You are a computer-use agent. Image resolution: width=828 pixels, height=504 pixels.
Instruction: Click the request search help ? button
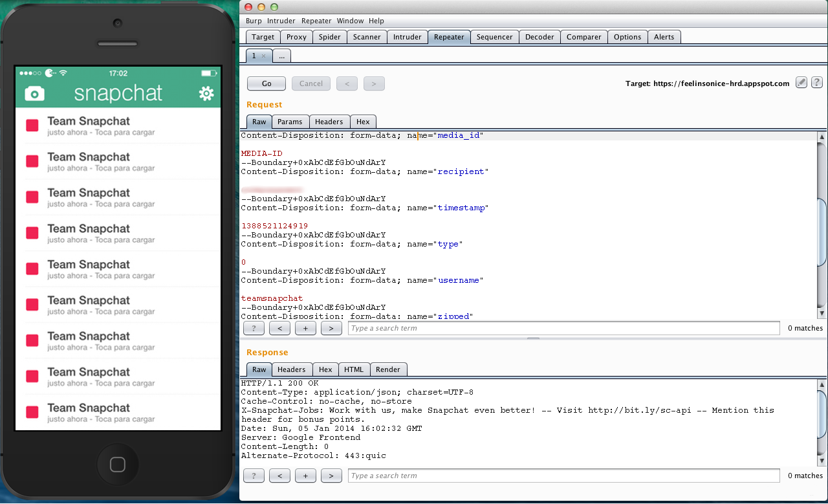pos(254,328)
